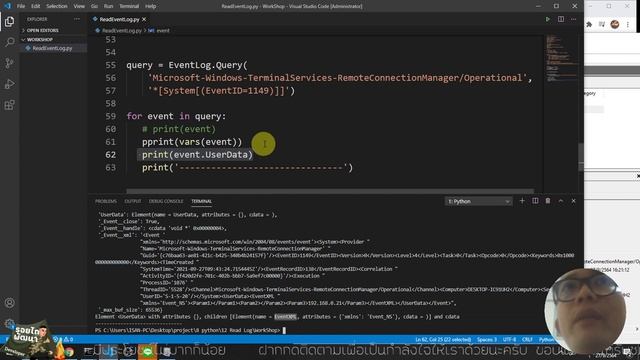Viewport: 640px width, 360px height.
Task: Click the editor horizontal scrollbar
Action: tap(330, 191)
